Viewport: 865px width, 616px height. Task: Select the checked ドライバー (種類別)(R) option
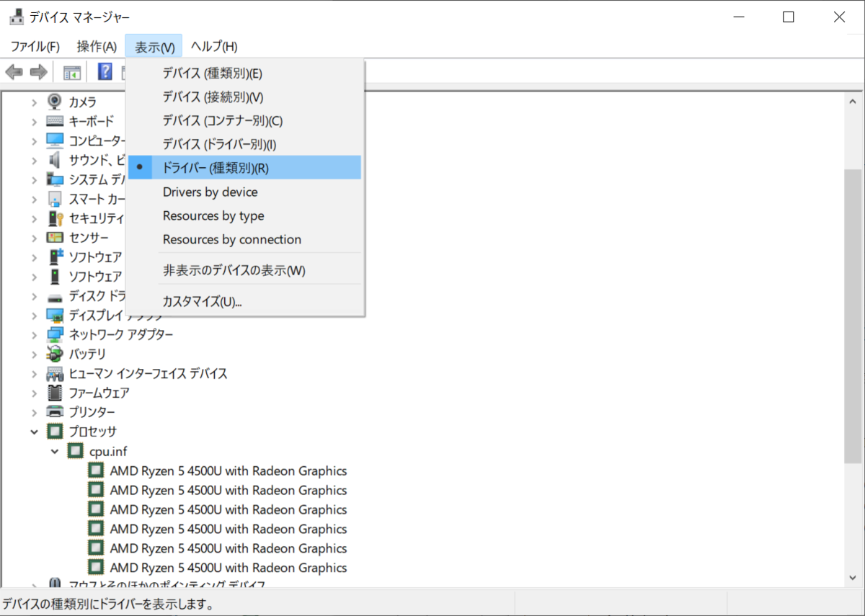(x=244, y=168)
